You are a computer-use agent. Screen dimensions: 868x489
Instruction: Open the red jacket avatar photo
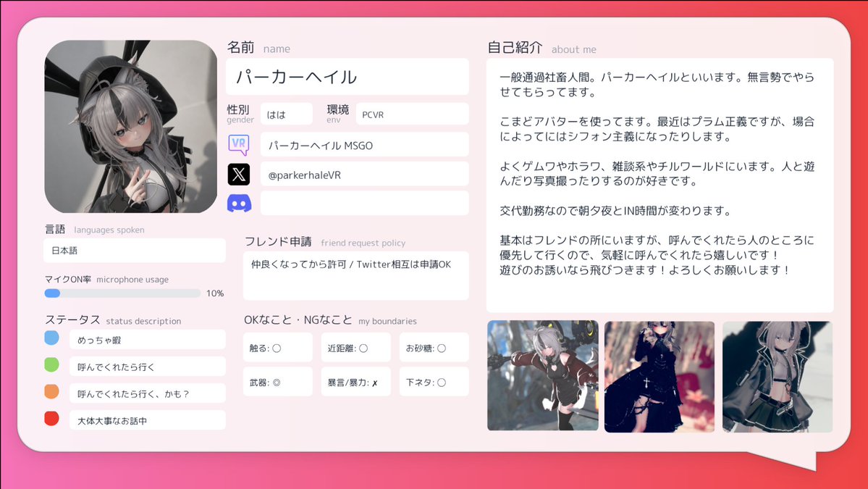click(542, 375)
